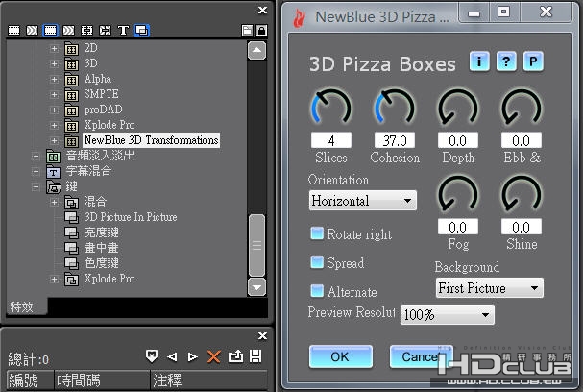Expand the proDAD folder

(54, 110)
